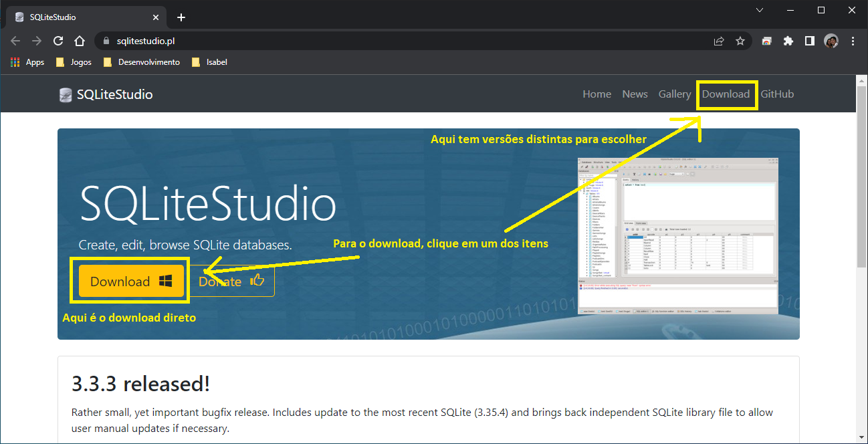Open the Isabel bookmark folder
The height and width of the screenshot is (444, 868).
coord(209,62)
